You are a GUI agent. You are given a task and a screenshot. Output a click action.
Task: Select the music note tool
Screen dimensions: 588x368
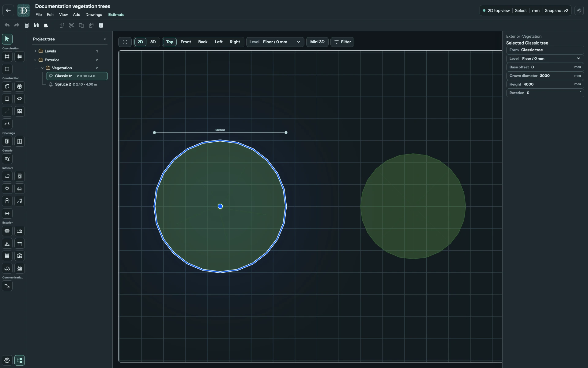coord(20,201)
